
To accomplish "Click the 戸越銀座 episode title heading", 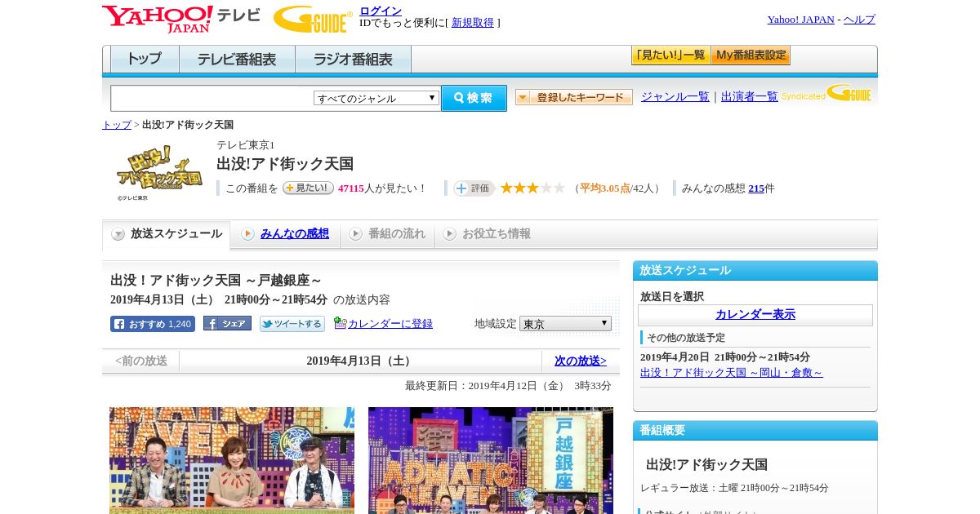I will pos(216,281).
